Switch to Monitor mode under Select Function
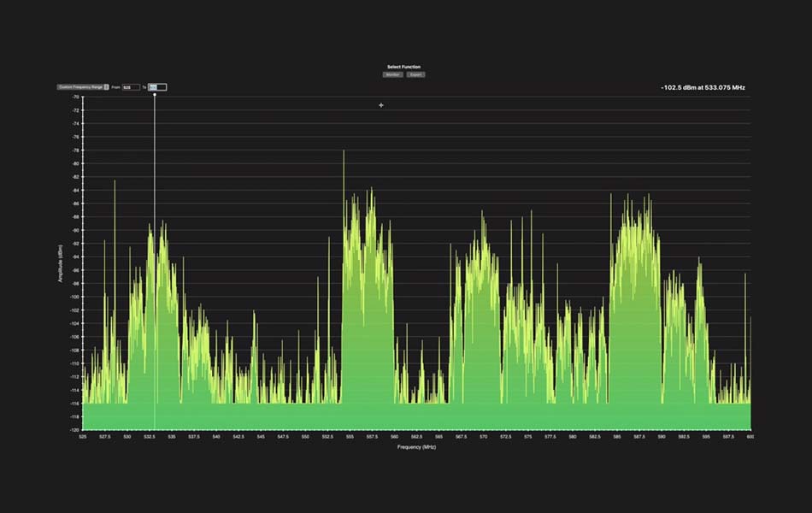Screen dimensions: 812x513 pos(393,74)
